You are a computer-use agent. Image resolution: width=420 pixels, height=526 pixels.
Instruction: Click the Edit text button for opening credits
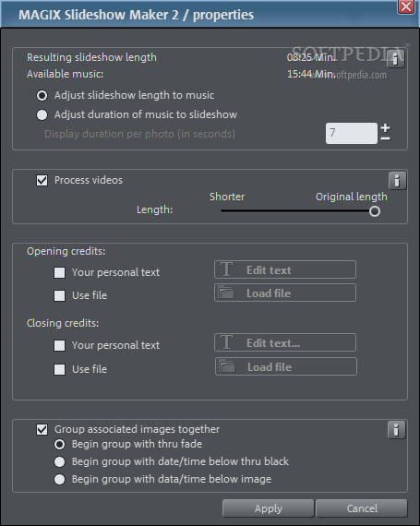pos(285,269)
